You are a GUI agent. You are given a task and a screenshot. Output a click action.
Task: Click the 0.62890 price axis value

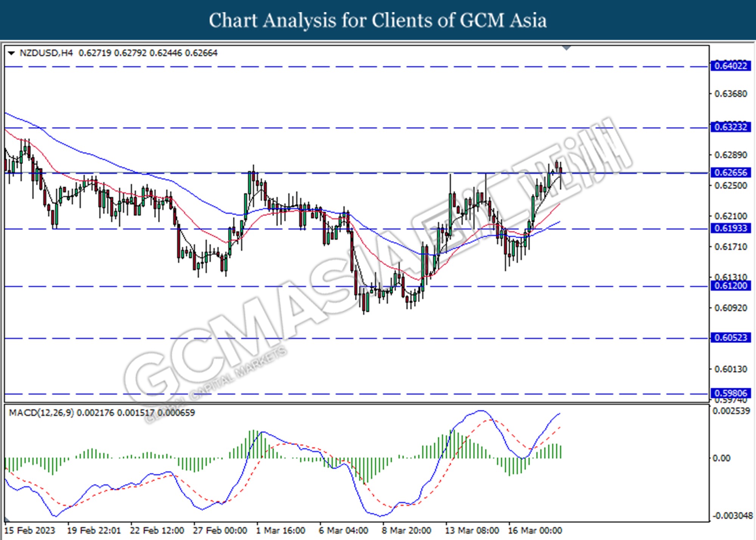[x=731, y=155]
